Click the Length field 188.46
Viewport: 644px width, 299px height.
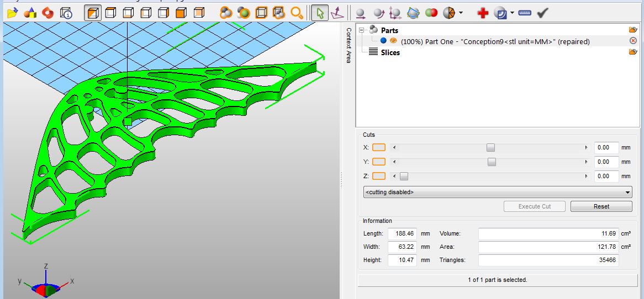(402, 234)
